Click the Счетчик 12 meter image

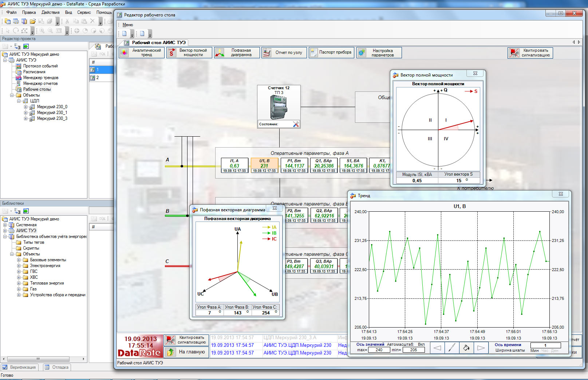tap(279, 107)
